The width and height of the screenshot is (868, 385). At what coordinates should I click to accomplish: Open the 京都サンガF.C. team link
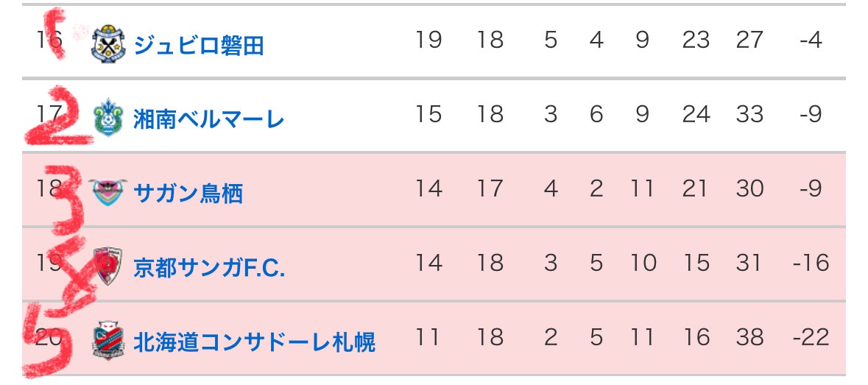tap(209, 267)
